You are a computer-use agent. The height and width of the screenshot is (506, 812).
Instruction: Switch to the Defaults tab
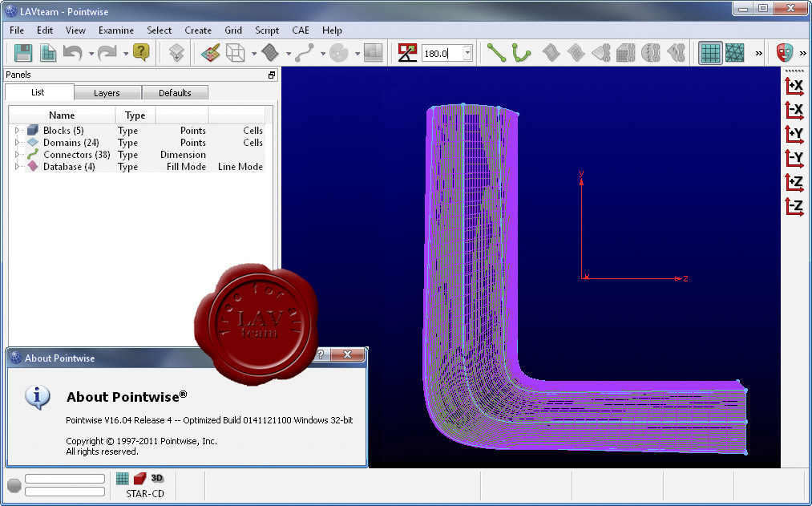(x=175, y=93)
